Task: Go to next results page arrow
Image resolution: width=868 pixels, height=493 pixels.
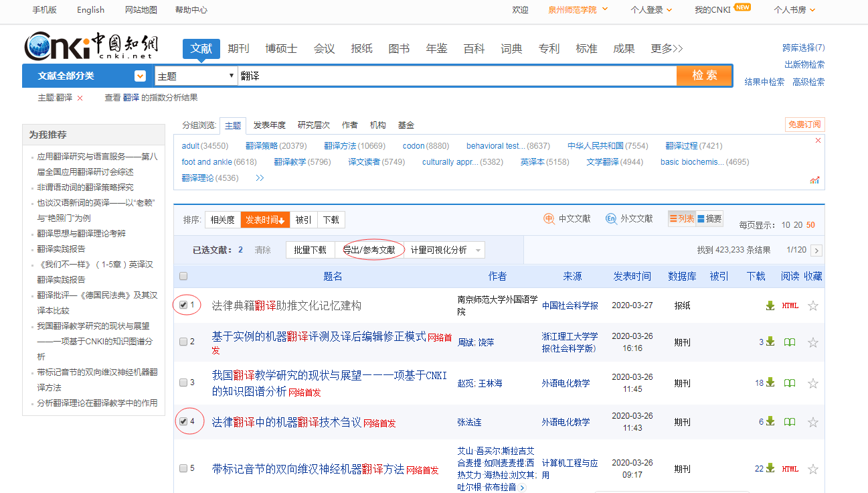Action: 816,251
